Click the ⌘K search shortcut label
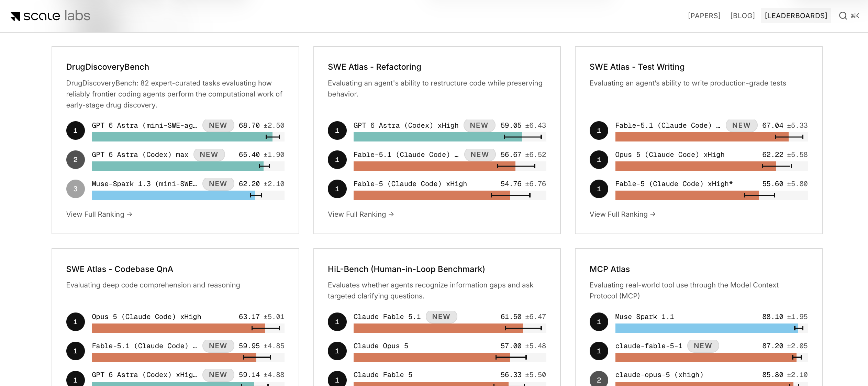The width and height of the screenshot is (868, 386). tap(855, 16)
